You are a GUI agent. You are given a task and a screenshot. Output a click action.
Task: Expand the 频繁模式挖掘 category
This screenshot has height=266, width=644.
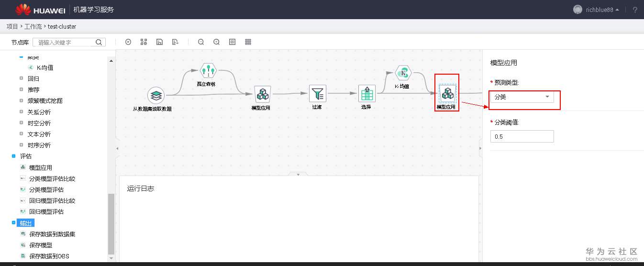21,100
